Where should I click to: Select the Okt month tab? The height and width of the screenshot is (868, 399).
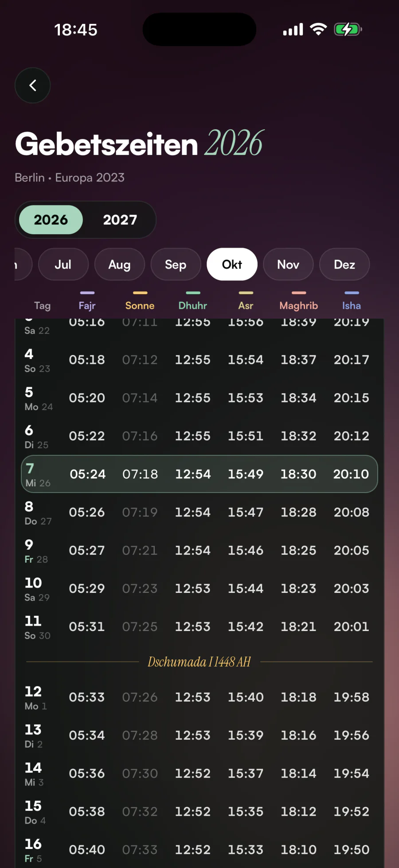click(232, 264)
